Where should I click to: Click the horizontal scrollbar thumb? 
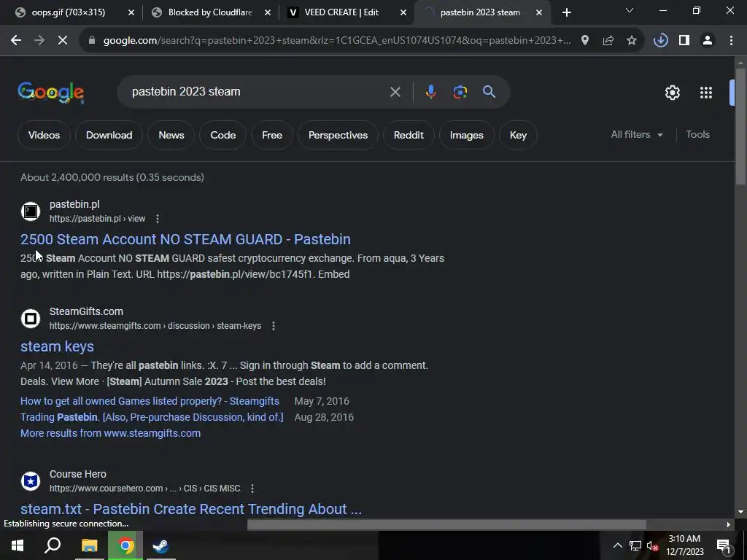(x=446, y=524)
